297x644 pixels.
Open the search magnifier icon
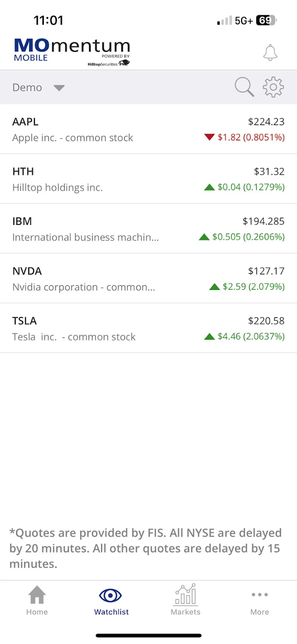pos(244,87)
